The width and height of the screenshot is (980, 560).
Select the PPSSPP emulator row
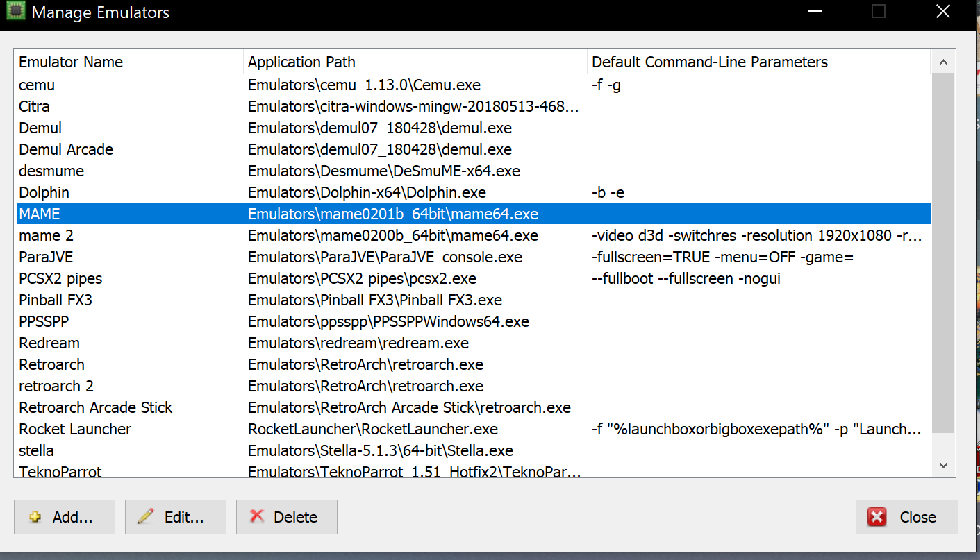coord(474,321)
